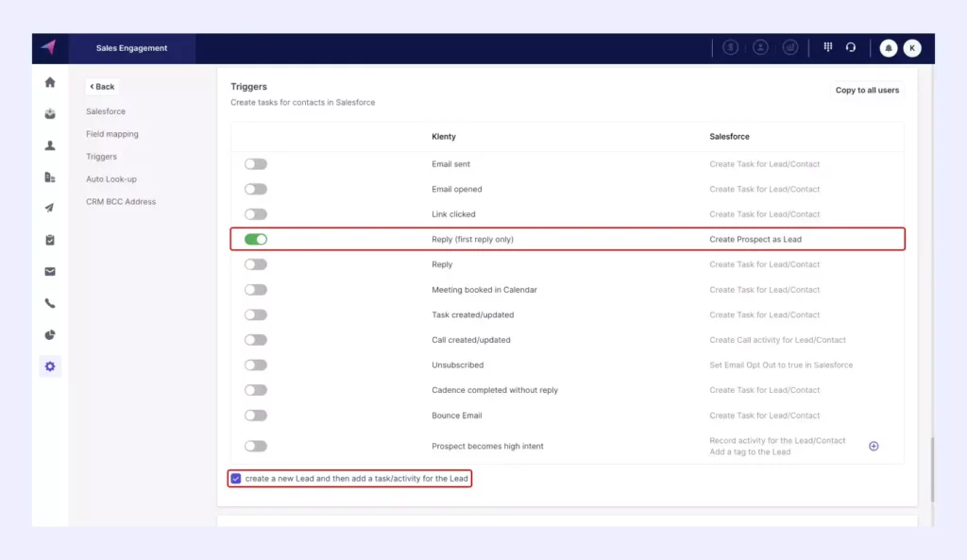Open the Cadences paper plane sidebar icon
This screenshot has height=560, width=967.
coord(50,208)
